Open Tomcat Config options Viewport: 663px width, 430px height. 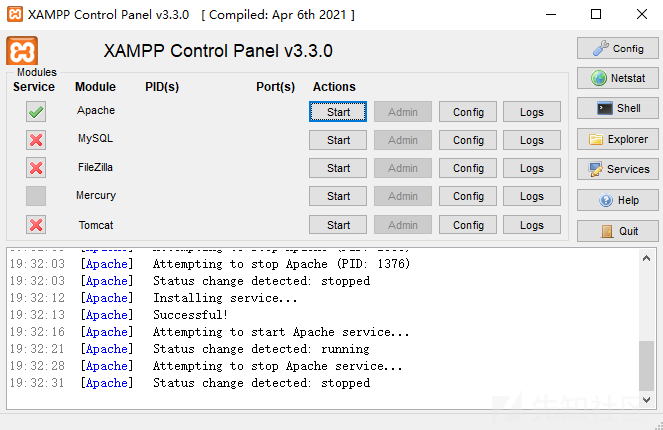[468, 225]
